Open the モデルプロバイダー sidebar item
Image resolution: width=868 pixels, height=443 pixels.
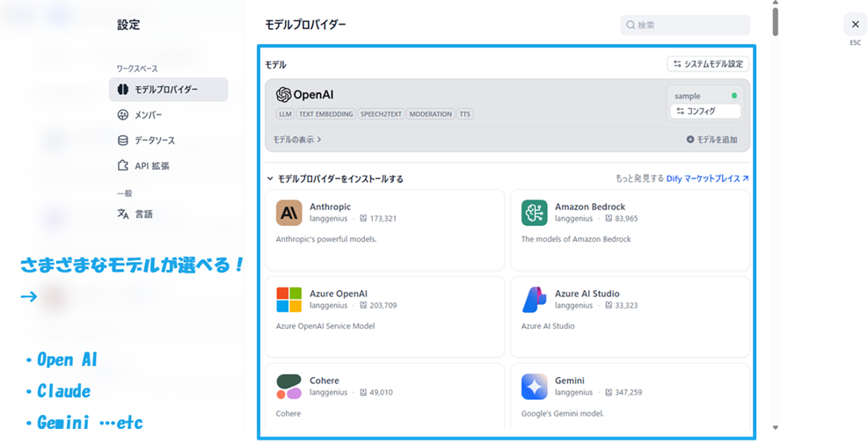click(168, 89)
